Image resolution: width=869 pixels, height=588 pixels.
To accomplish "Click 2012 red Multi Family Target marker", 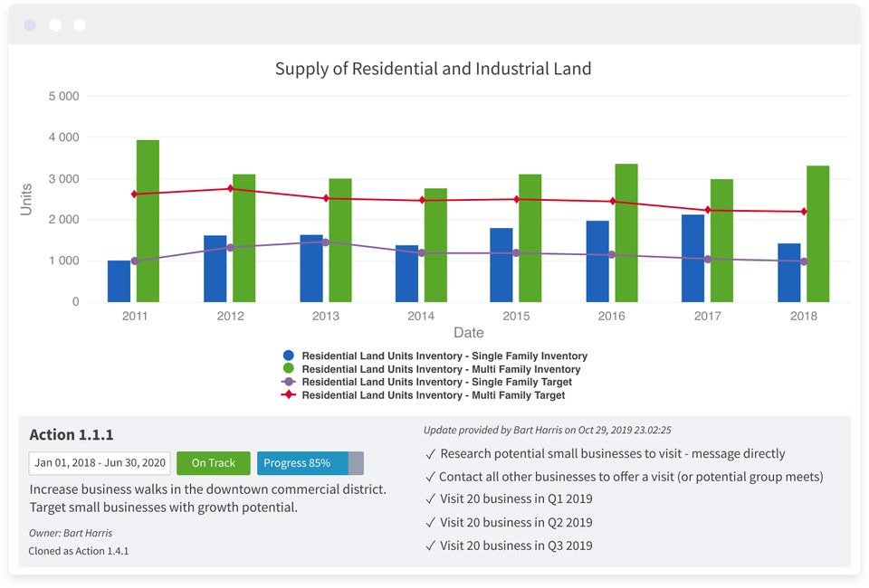I will tap(230, 189).
